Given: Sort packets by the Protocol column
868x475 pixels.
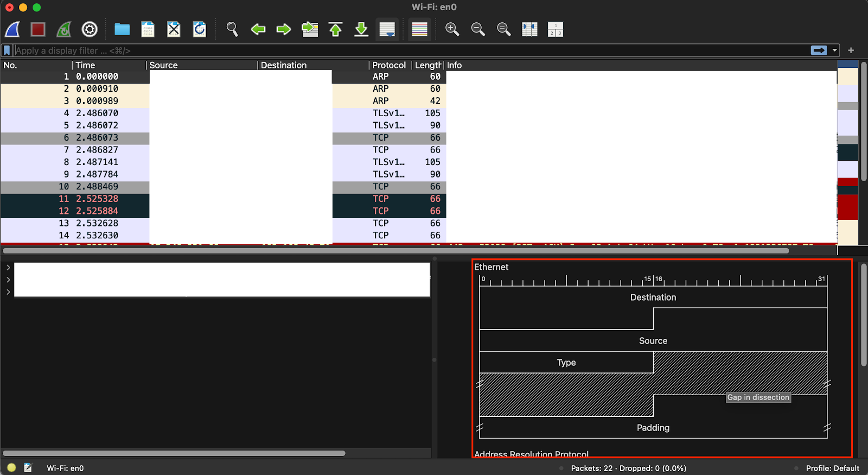Looking at the screenshot, I should (388, 65).
